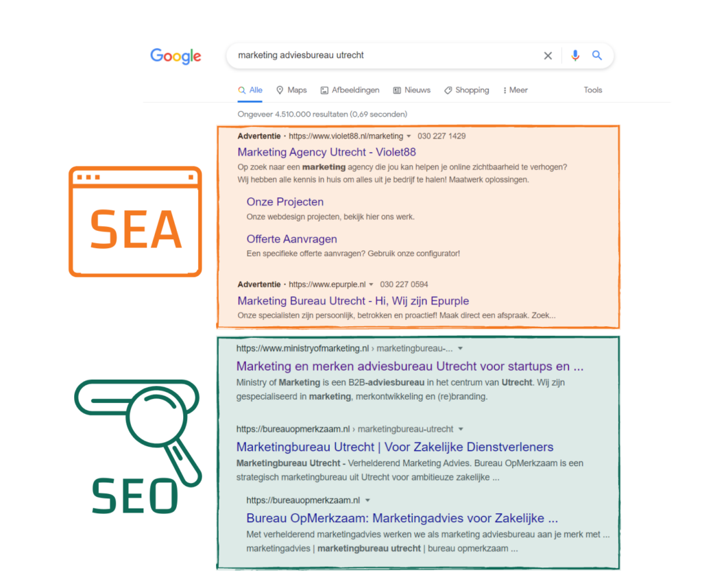
Task: Click the Offerte Aanvragen sitelink
Action: coord(291,239)
